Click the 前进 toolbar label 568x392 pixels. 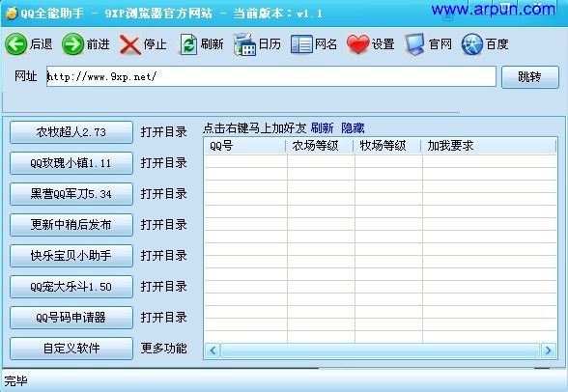coord(98,44)
